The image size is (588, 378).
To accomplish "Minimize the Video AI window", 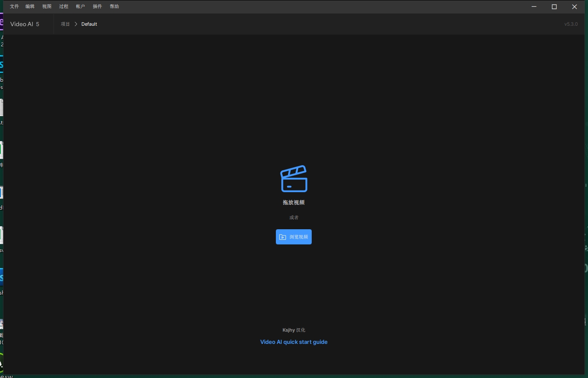I will [534, 7].
